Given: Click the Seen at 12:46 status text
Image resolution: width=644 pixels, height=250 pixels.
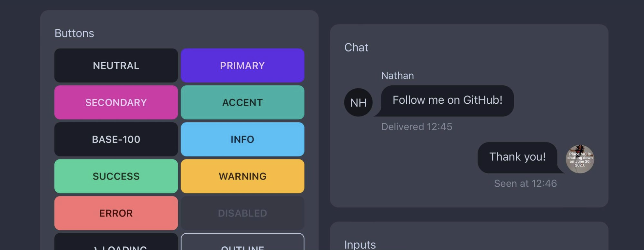Looking at the screenshot, I should point(525,183).
